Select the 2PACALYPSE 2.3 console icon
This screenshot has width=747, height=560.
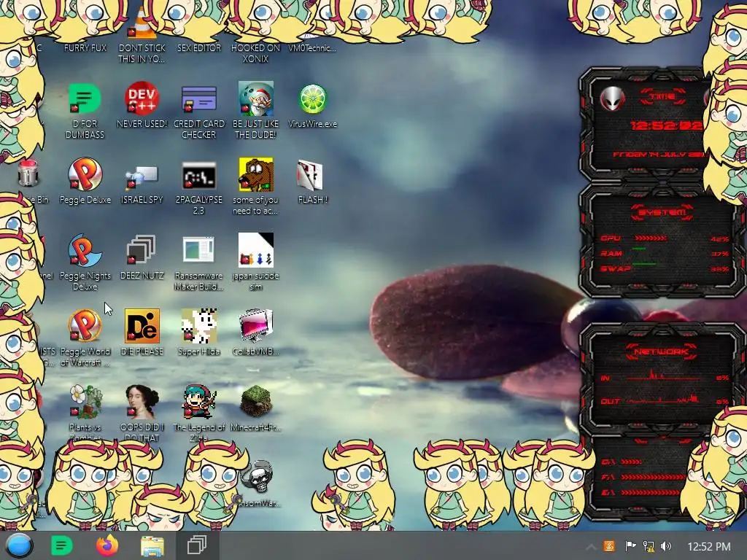tap(198, 176)
